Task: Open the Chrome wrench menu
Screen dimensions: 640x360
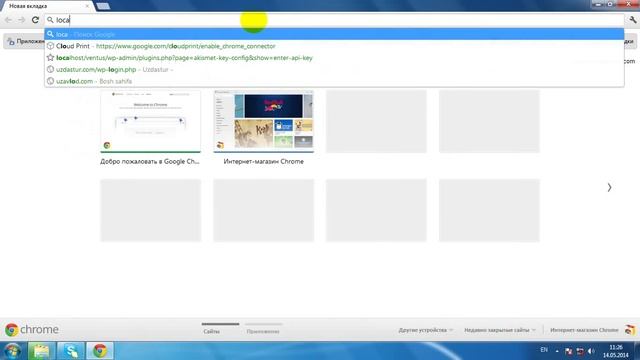Action: click(x=633, y=20)
